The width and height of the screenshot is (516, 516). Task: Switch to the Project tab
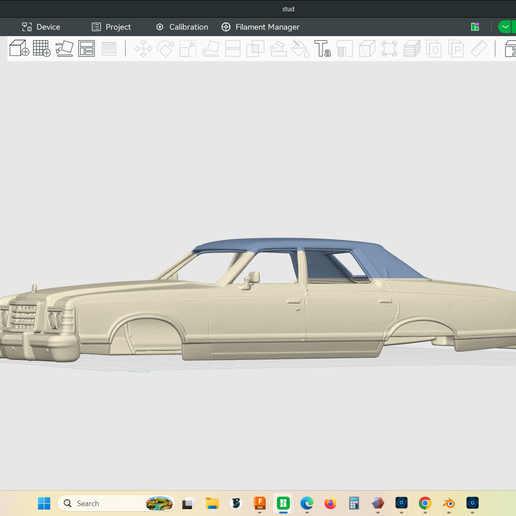tap(111, 27)
